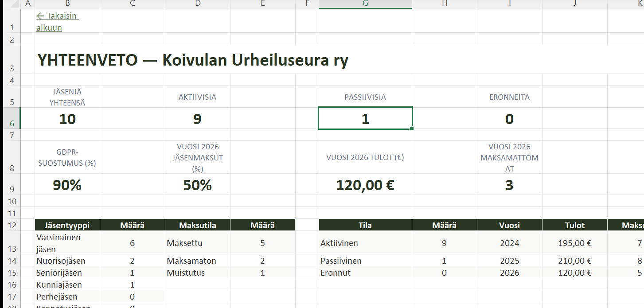644x308 pixels.
Task: Click the Maksutila table header
Action: tap(198, 225)
